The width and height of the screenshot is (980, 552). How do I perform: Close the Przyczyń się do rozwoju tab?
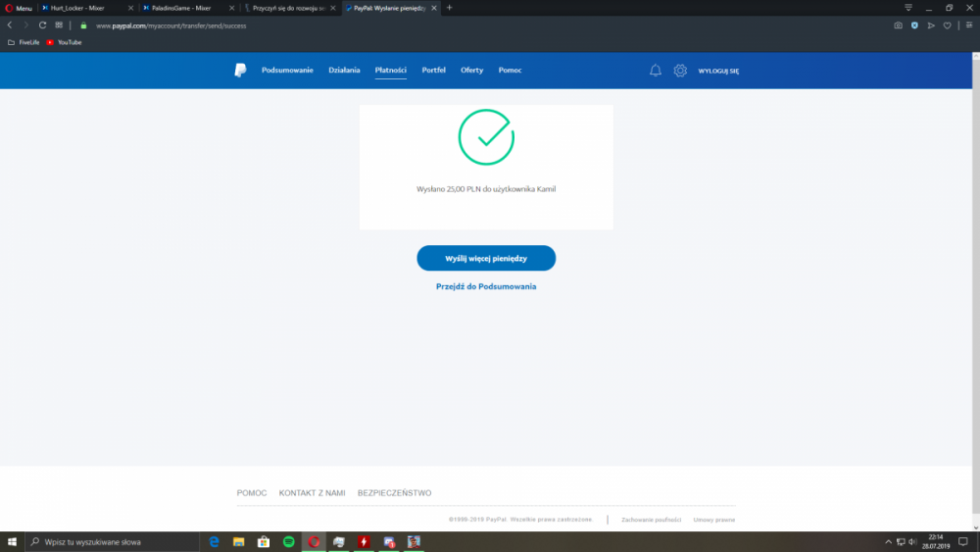333,8
